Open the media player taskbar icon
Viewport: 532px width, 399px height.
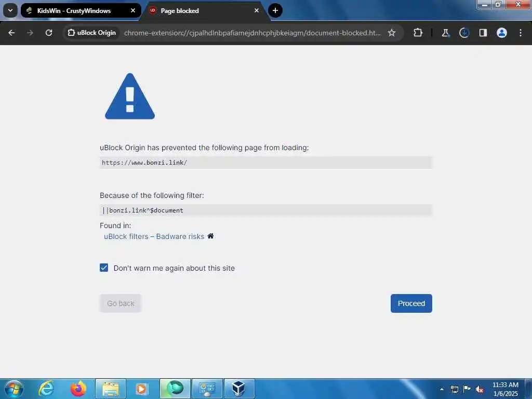[141, 389]
